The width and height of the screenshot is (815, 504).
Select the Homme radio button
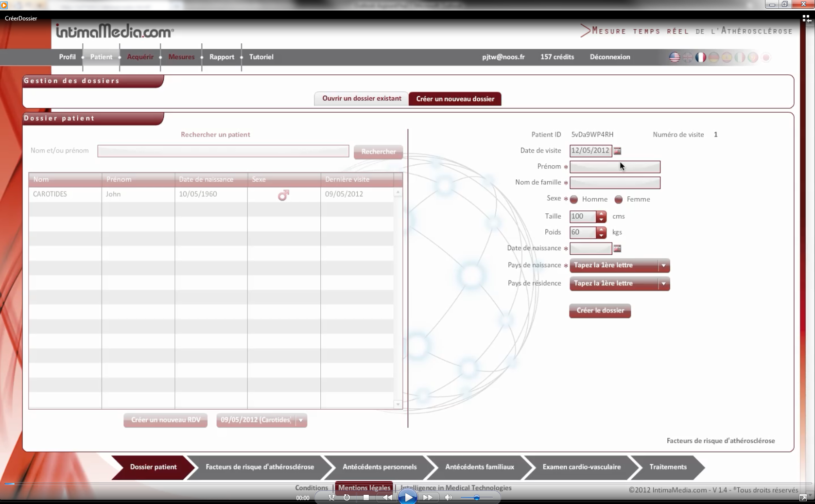[574, 199]
